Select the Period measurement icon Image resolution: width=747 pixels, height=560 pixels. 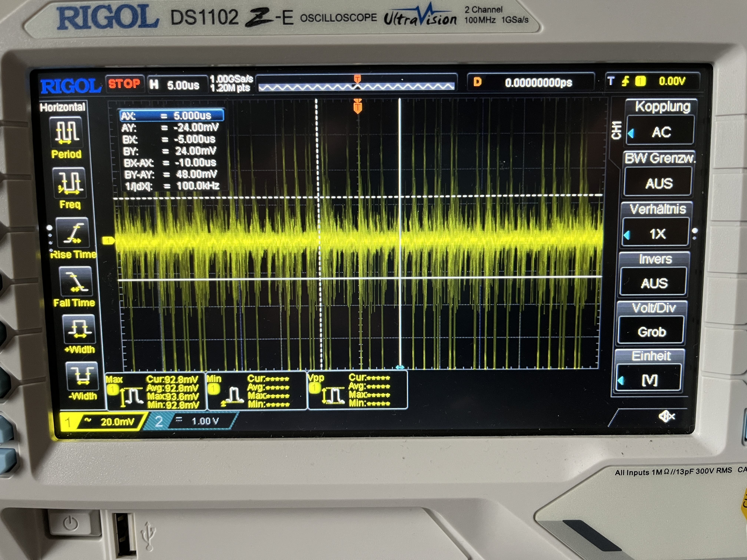[x=67, y=132]
